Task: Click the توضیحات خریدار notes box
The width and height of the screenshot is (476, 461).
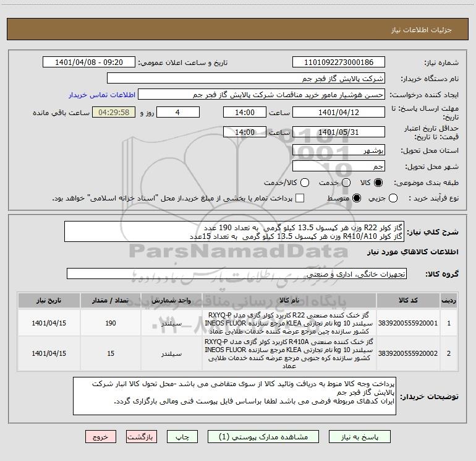Action: pos(234,396)
